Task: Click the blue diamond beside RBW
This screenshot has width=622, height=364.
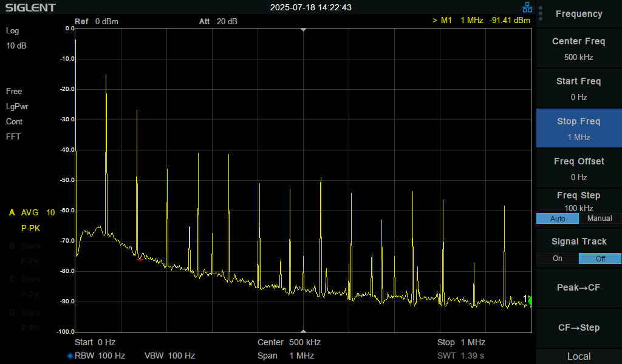Action: 70,356
